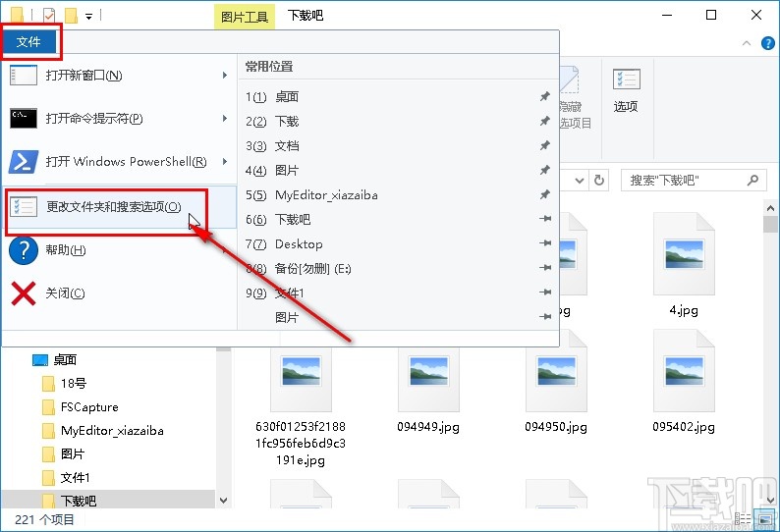Unpin 桌面 using its pin icon
The width and height of the screenshot is (780, 532).
click(x=545, y=96)
